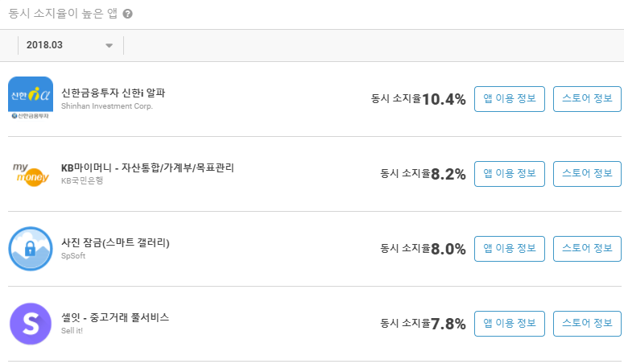
Task: Click the 셀잇 - 중고거래 풀서비스 title
Action: (115, 317)
